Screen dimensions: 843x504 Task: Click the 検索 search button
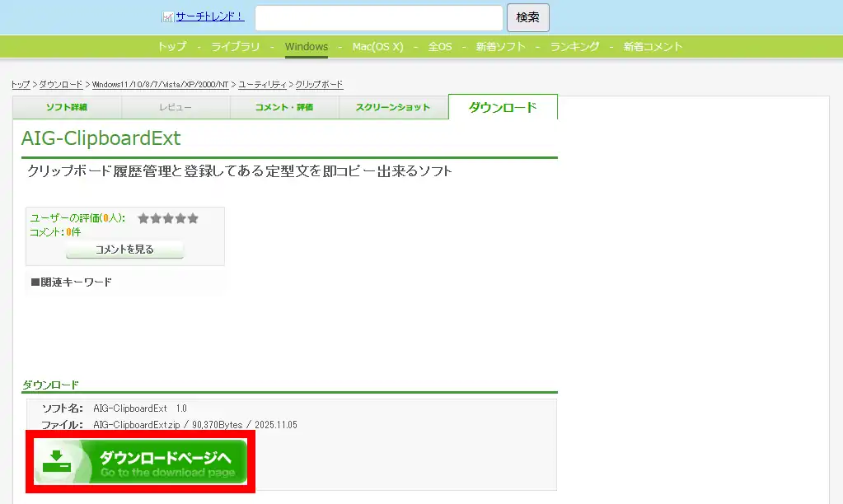pyautogui.click(x=527, y=17)
